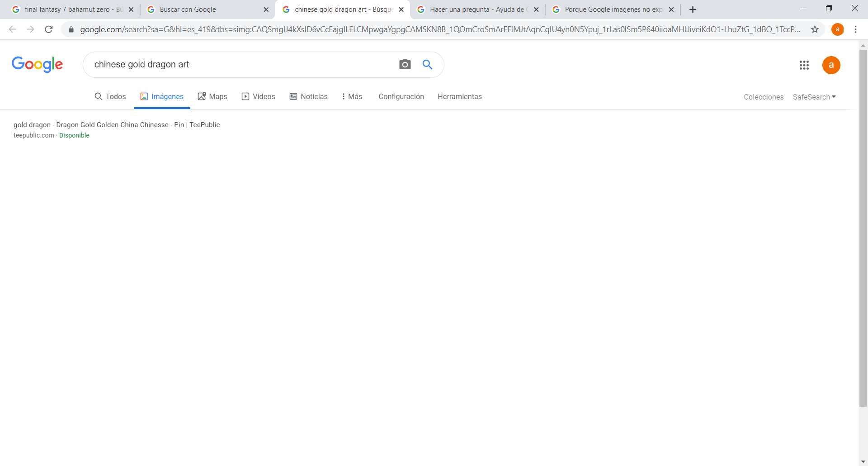Click the scrollbar up arrow

coord(863,45)
